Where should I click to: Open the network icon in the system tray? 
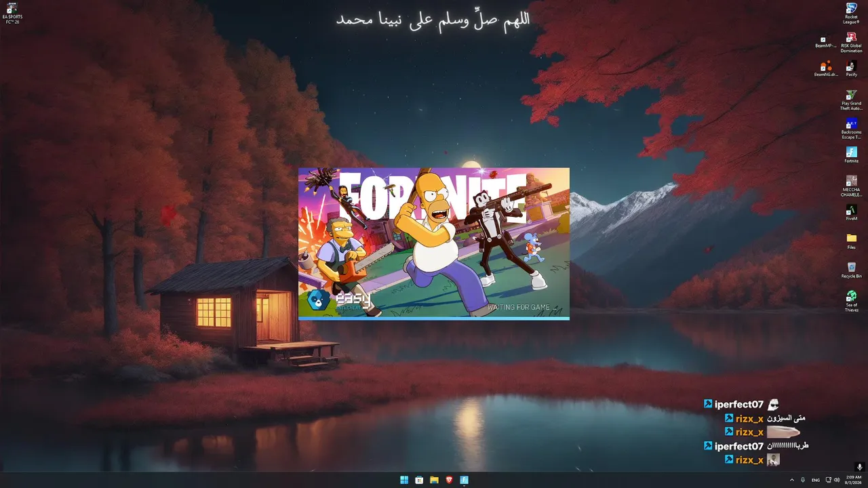(828, 480)
